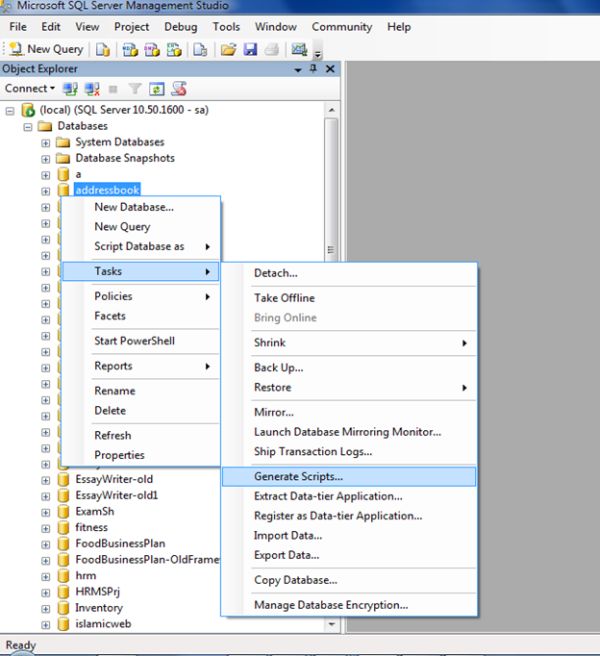This screenshot has width=600, height=656.
Task: Expand the addressbook database node
Action: (46, 191)
